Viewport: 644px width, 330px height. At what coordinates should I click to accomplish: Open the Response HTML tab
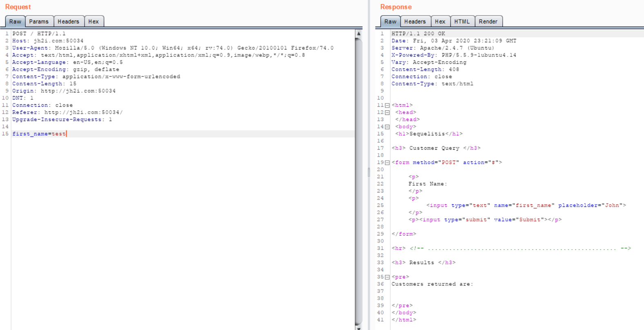[462, 21]
